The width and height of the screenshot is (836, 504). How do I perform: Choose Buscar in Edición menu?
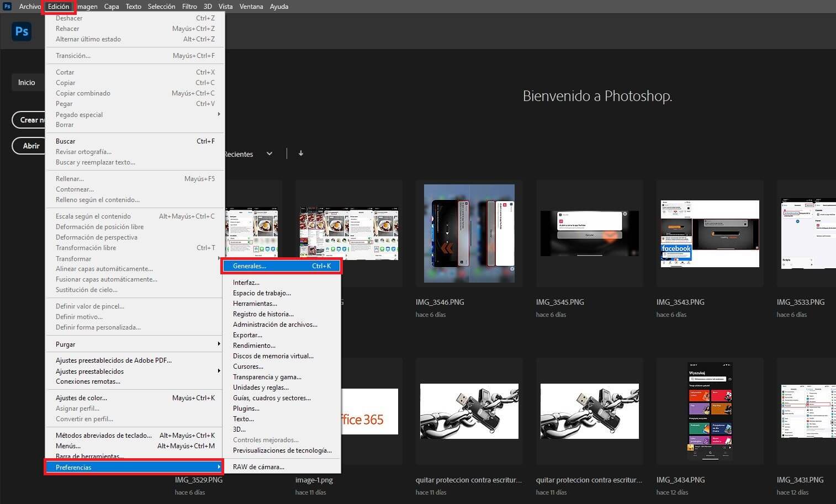point(135,141)
